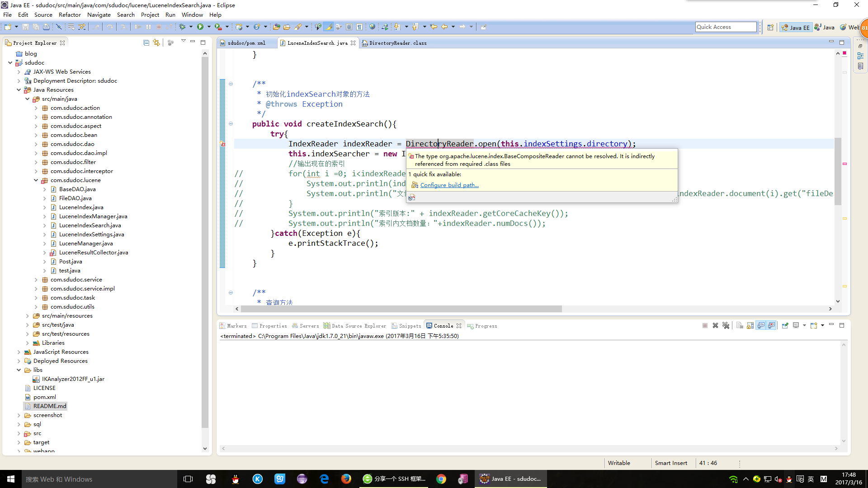Toggle Scroll Lock in Console toolbar

tap(750, 325)
